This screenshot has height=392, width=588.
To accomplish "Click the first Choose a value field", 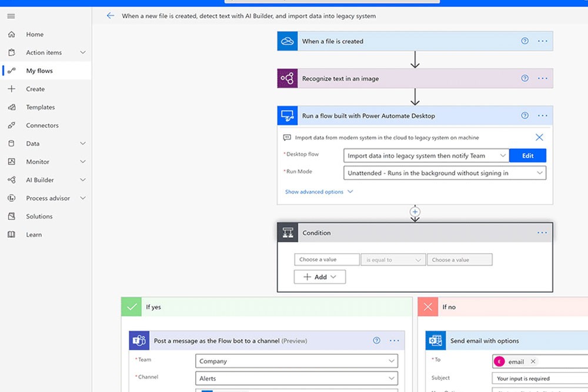I will point(327,259).
